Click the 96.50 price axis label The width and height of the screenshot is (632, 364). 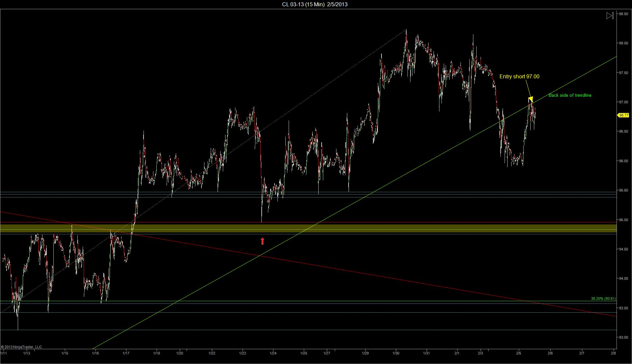pyautogui.click(x=623, y=131)
